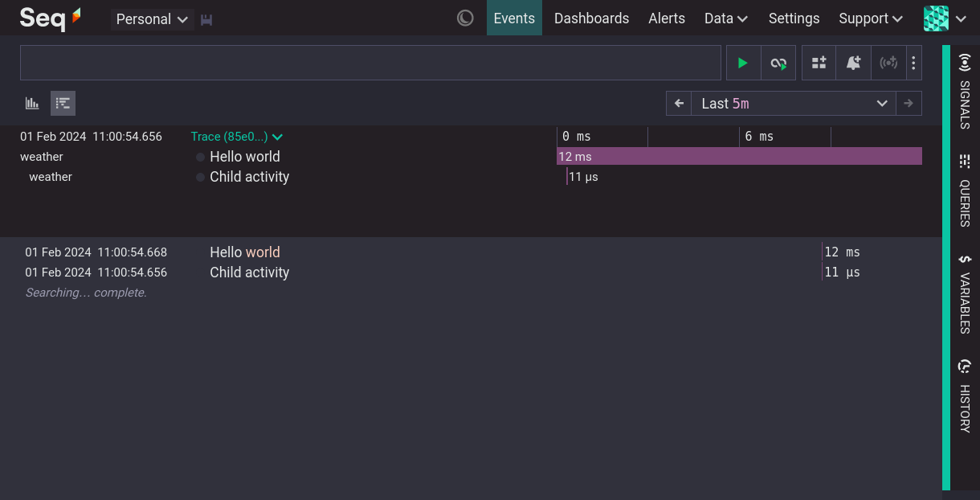
Task: Go to previous time range arrow
Action: point(679,103)
